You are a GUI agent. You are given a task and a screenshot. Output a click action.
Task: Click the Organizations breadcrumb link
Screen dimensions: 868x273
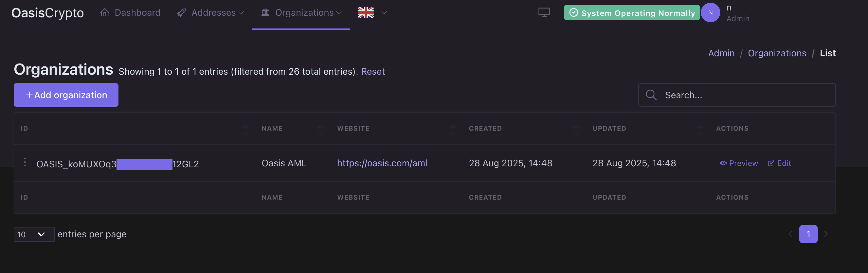[777, 53]
